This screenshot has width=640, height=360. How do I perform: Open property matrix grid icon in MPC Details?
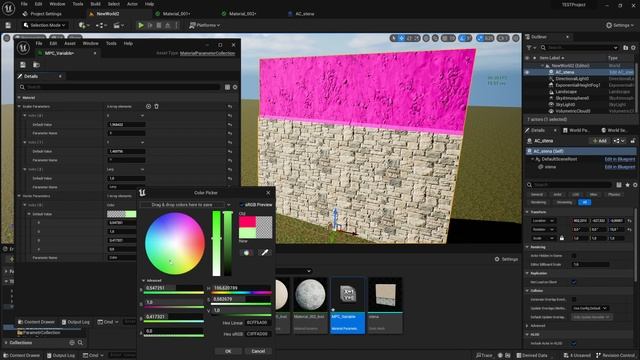[x=227, y=87]
